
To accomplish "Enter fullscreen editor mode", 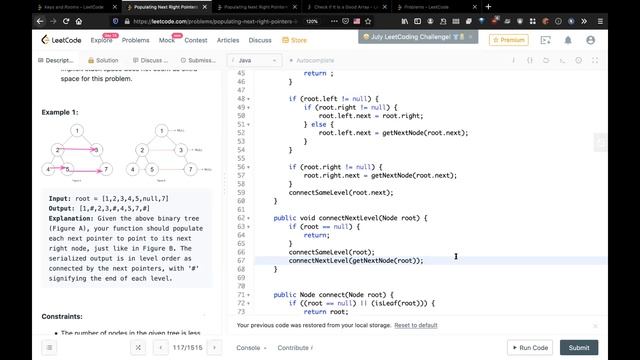I will click(595, 60).
